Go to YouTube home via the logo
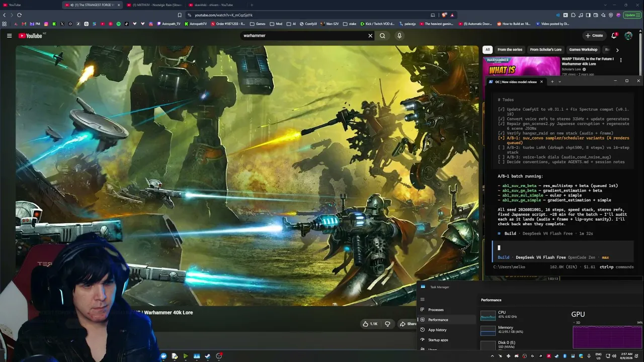 point(30,36)
